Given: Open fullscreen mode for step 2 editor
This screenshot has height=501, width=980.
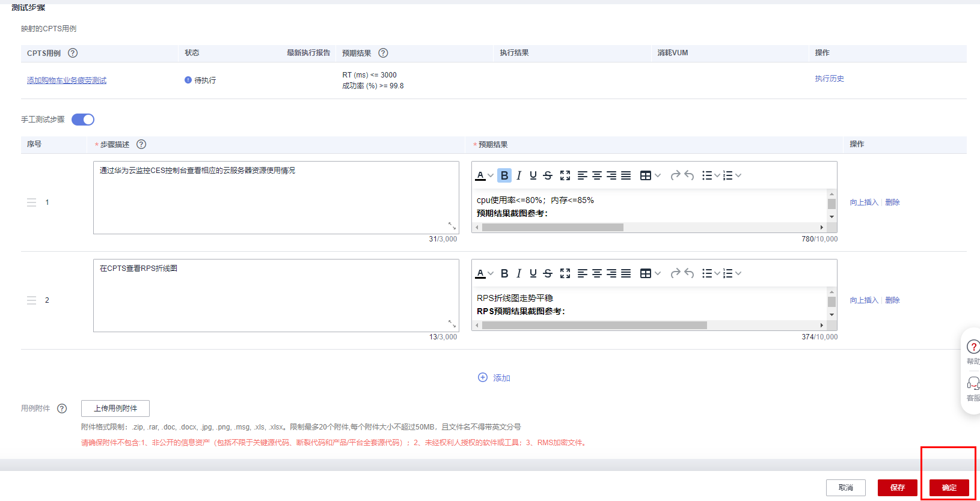Looking at the screenshot, I should click(x=565, y=273).
